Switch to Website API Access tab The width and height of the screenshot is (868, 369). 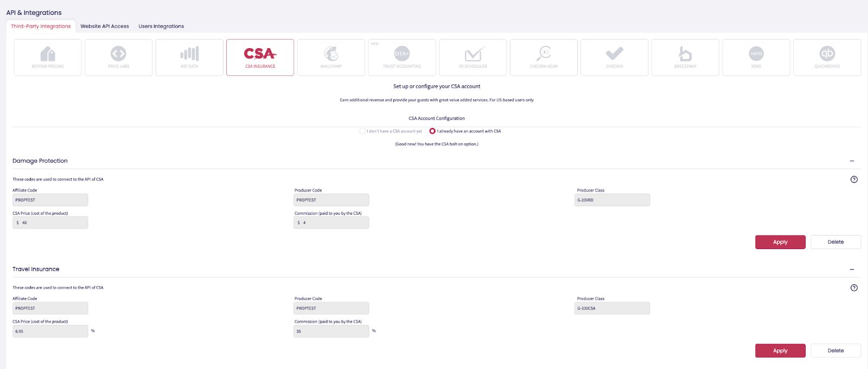point(105,26)
